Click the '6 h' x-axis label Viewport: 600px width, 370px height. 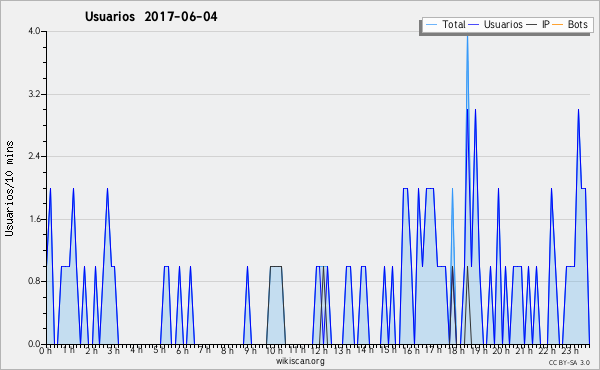pyautogui.click(x=183, y=351)
